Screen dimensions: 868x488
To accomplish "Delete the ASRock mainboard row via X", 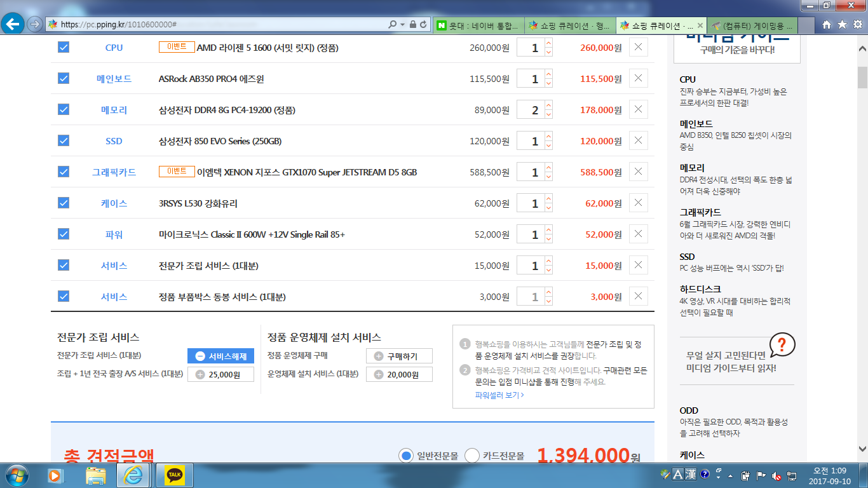I will [x=639, y=78].
